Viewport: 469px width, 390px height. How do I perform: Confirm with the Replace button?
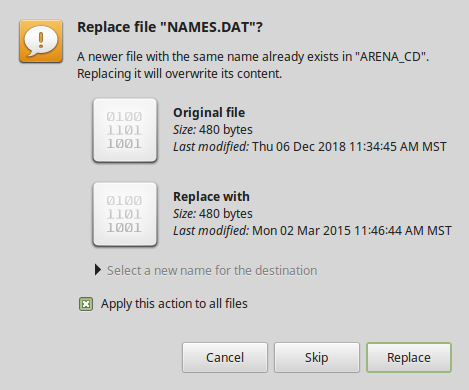click(x=409, y=357)
